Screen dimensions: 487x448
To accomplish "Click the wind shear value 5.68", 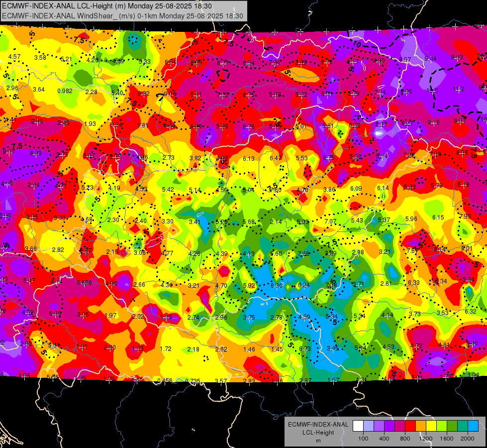I will (x=248, y=222).
